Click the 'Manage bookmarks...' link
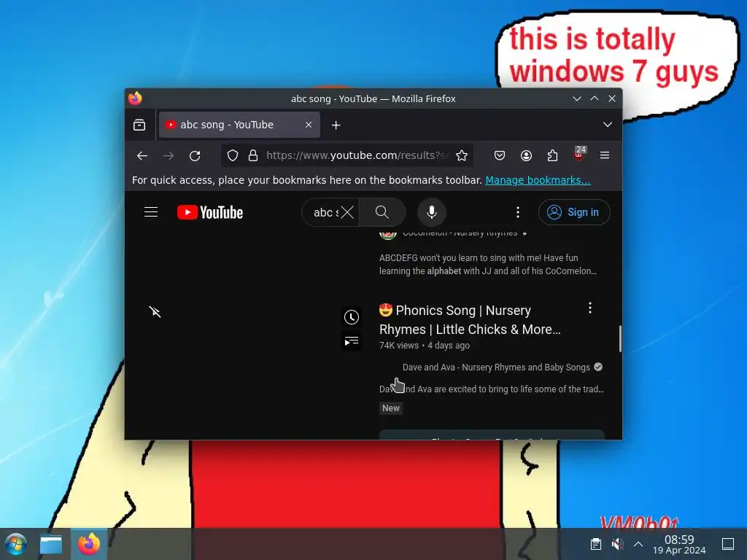The height and width of the screenshot is (560, 747). coord(538,180)
